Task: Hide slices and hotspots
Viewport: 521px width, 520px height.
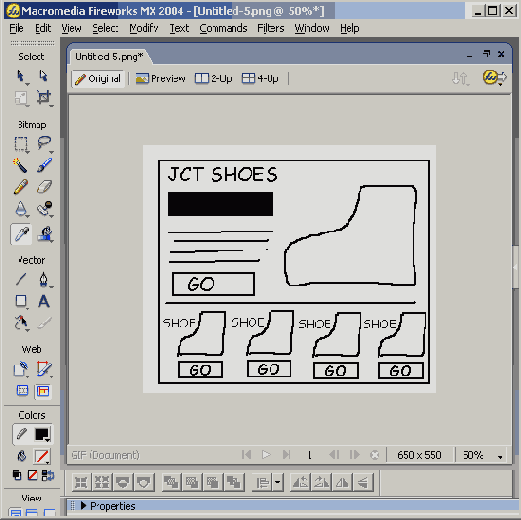Action: tap(22, 391)
